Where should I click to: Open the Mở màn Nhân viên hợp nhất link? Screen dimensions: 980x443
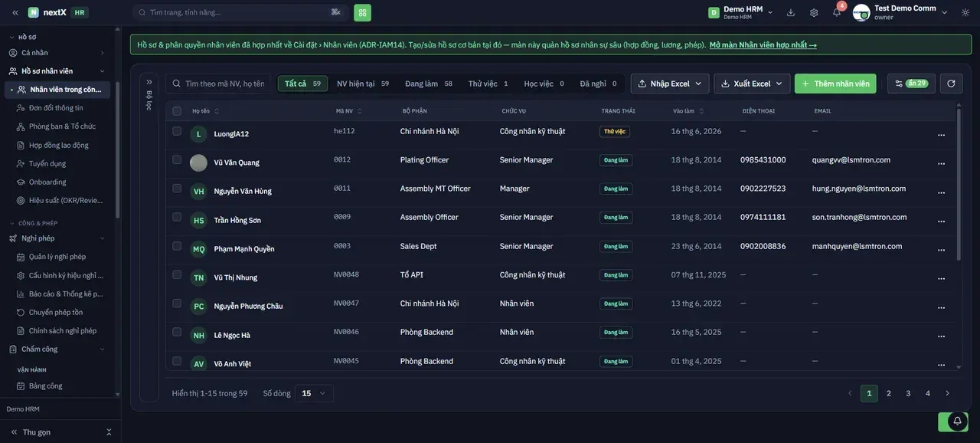click(763, 44)
